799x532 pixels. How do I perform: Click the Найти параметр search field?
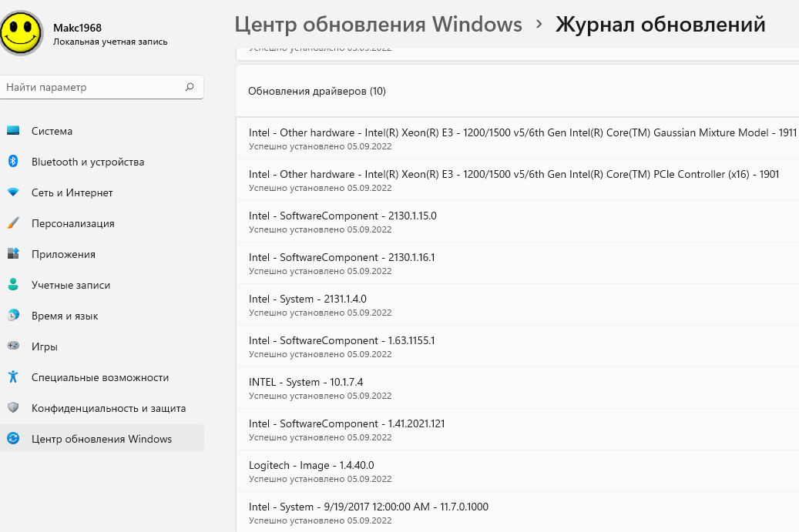pos(102,87)
